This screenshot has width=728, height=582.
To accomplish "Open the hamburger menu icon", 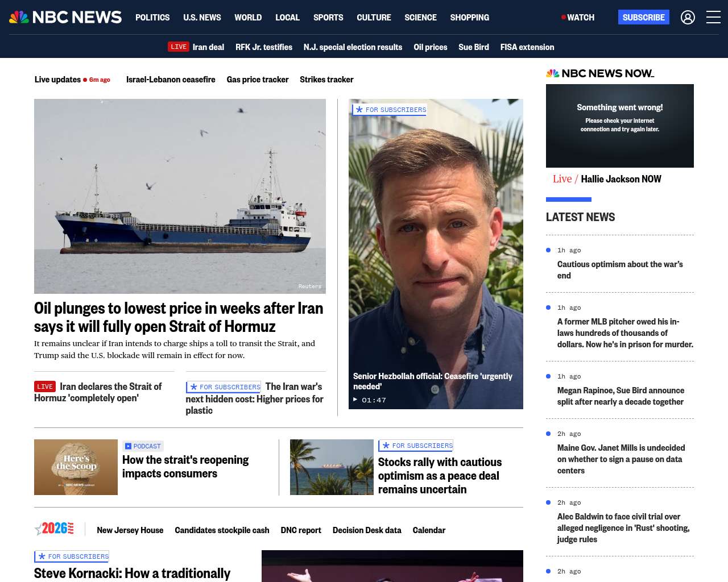I will (x=713, y=18).
